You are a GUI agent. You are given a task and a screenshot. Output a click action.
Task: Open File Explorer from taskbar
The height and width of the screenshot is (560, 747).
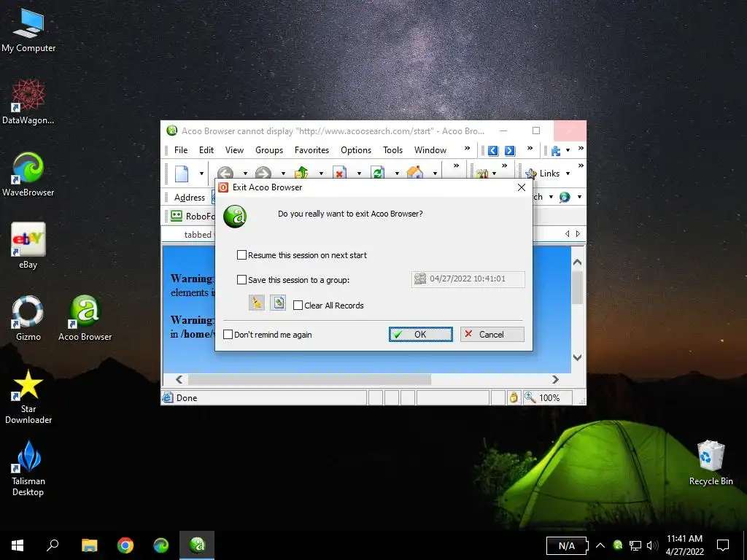[89, 545]
